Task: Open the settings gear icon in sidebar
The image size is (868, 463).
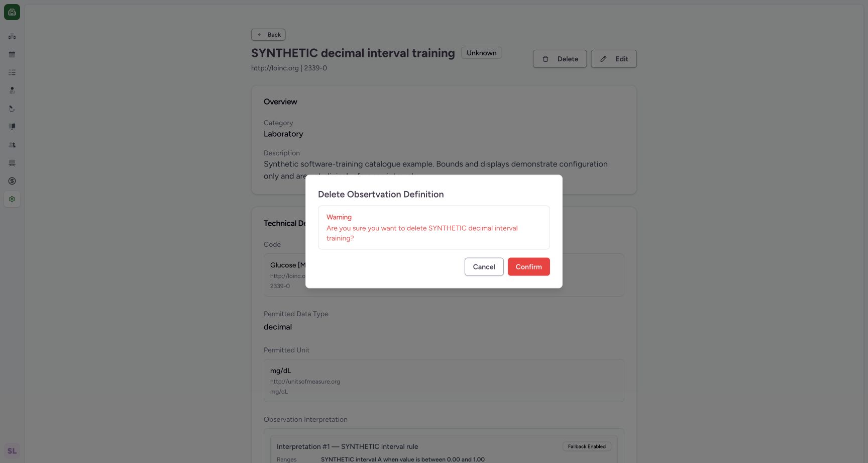Action: coord(12,199)
